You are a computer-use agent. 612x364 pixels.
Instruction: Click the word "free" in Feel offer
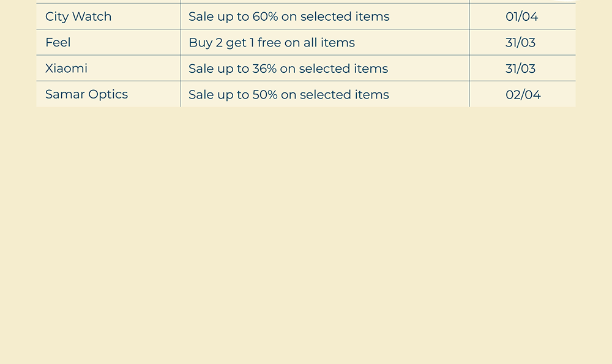click(x=269, y=43)
